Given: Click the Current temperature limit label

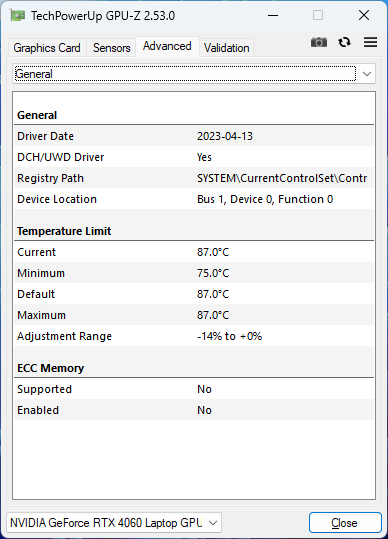Looking at the screenshot, I should 36,252.
